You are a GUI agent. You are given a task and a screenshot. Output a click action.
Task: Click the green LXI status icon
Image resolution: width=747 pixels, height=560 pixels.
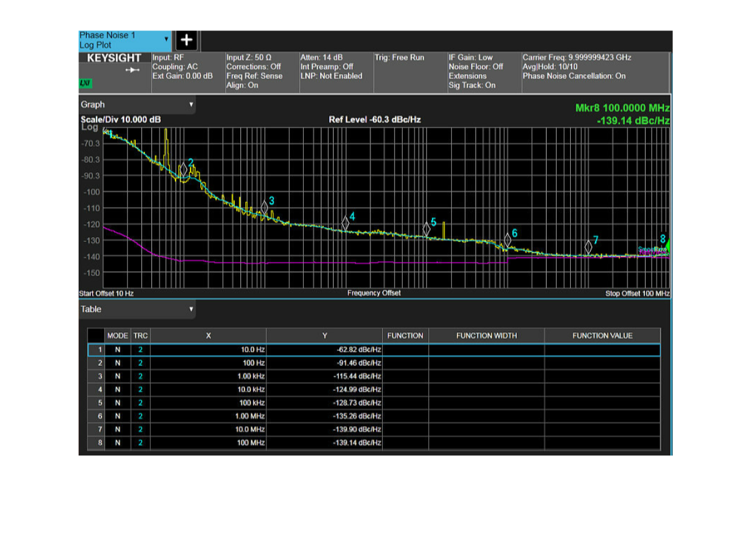(x=85, y=83)
